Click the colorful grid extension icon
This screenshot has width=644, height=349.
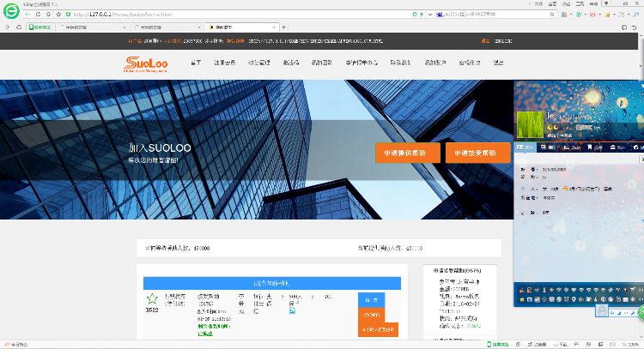coord(564,14)
